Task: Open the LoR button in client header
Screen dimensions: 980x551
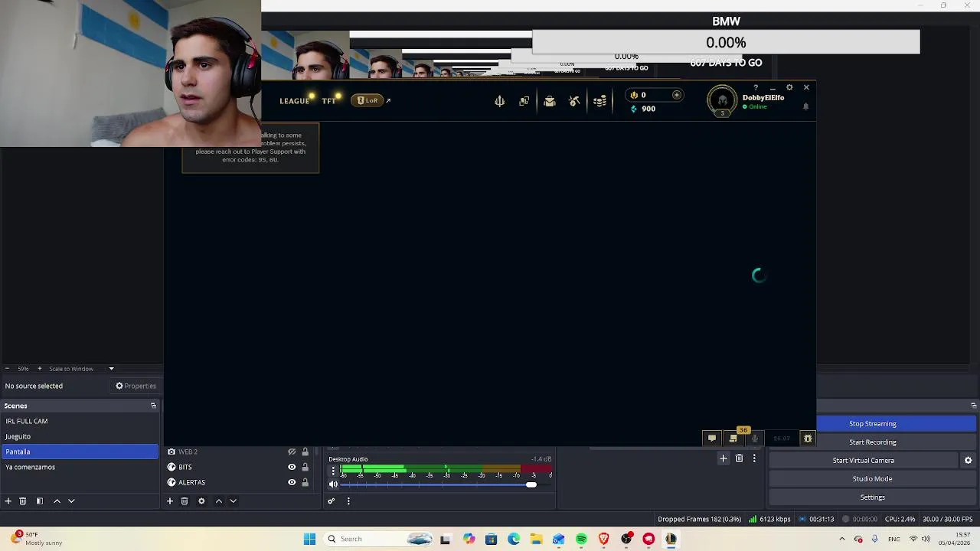Action: pos(367,100)
